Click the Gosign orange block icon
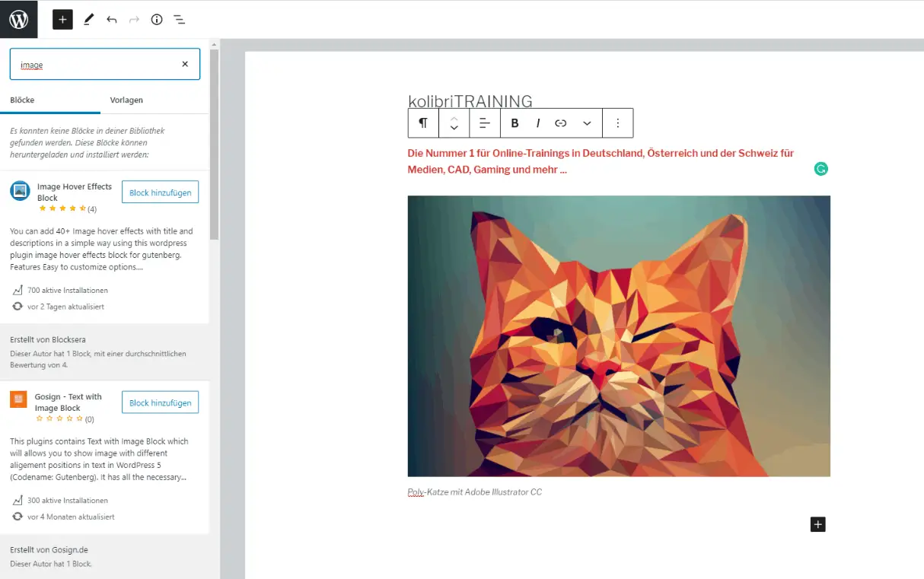 (19, 399)
